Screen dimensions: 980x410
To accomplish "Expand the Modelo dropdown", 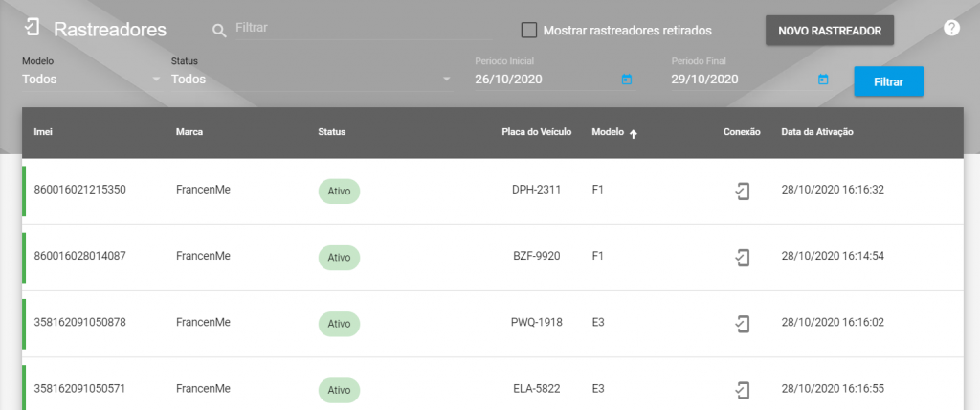I will (92, 80).
